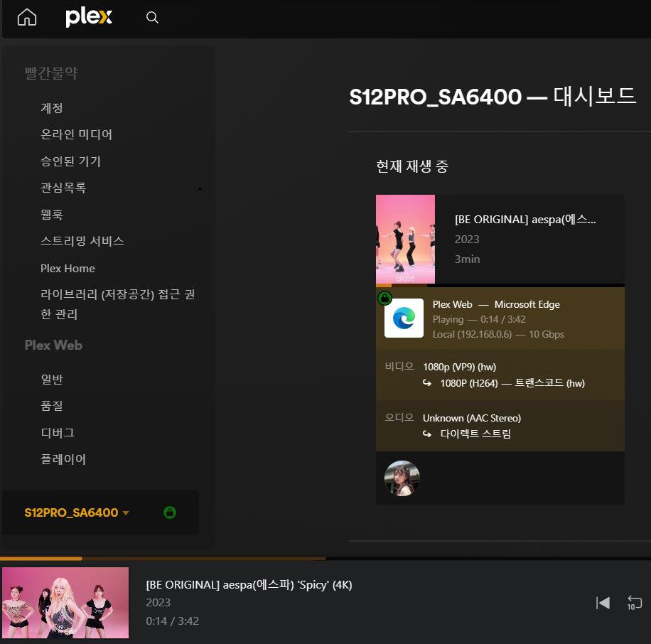The image size is (651, 644).
Task: Click the user avatar in session card
Action: 402,478
